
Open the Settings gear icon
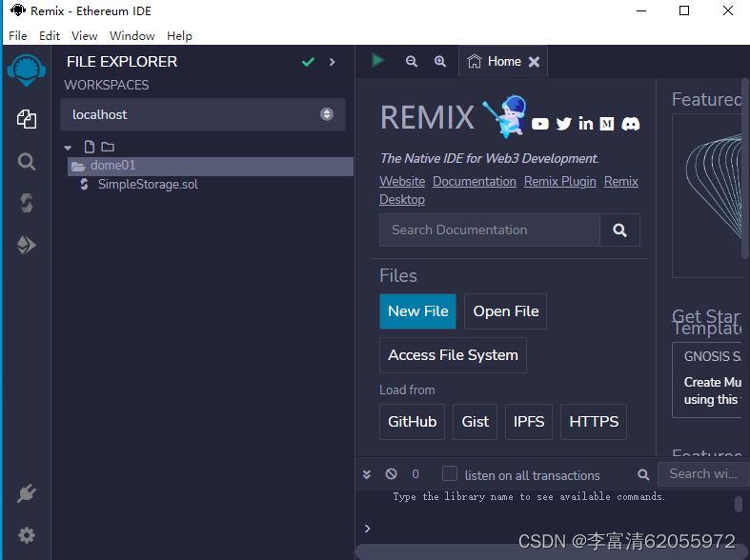pos(27,535)
